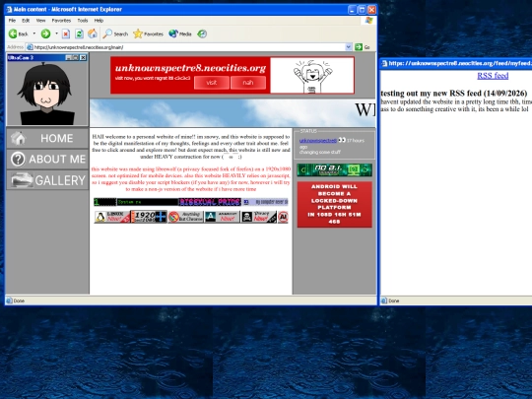Click the question mark icon on ABOUT ME

coord(18,159)
